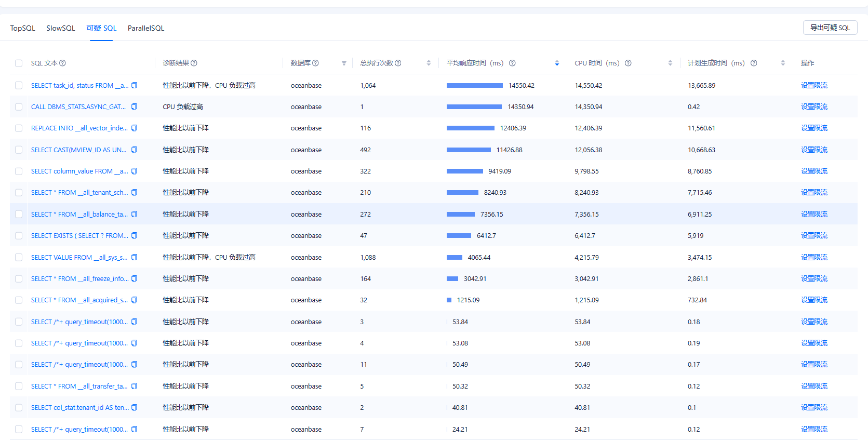Screen dimensions: 868x440
Task: Copy the REPLACE INTO __all_vector_inde SQL text
Action: tap(134, 128)
